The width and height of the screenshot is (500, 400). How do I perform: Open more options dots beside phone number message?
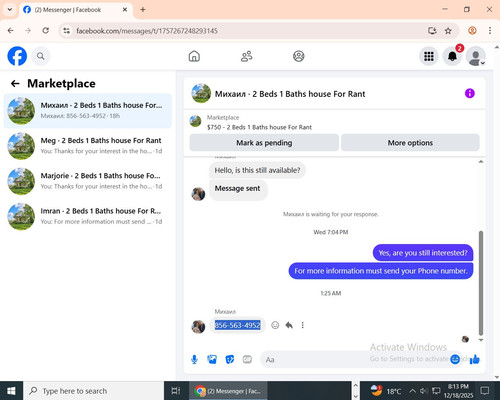click(x=303, y=325)
